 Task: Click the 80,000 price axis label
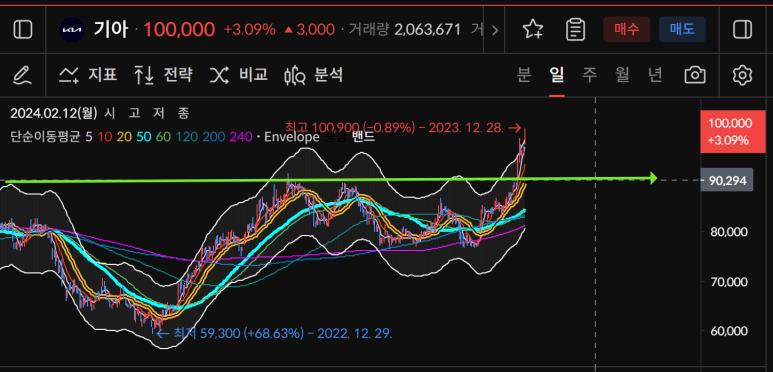click(x=729, y=232)
